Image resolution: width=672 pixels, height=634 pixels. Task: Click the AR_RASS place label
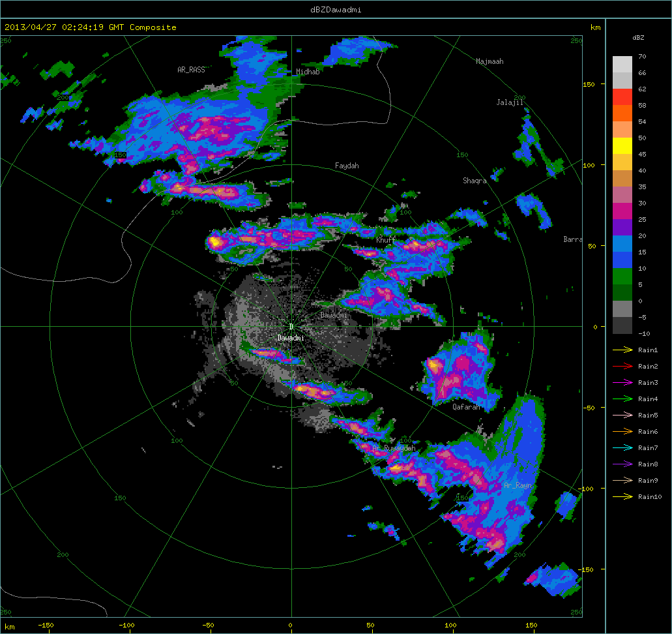pyautogui.click(x=191, y=70)
